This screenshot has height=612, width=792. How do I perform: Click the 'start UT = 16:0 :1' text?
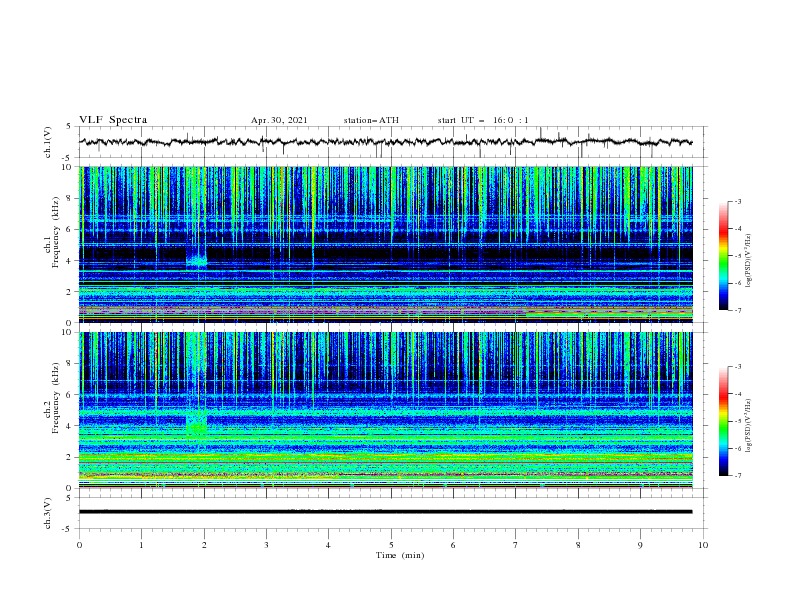click(483, 120)
